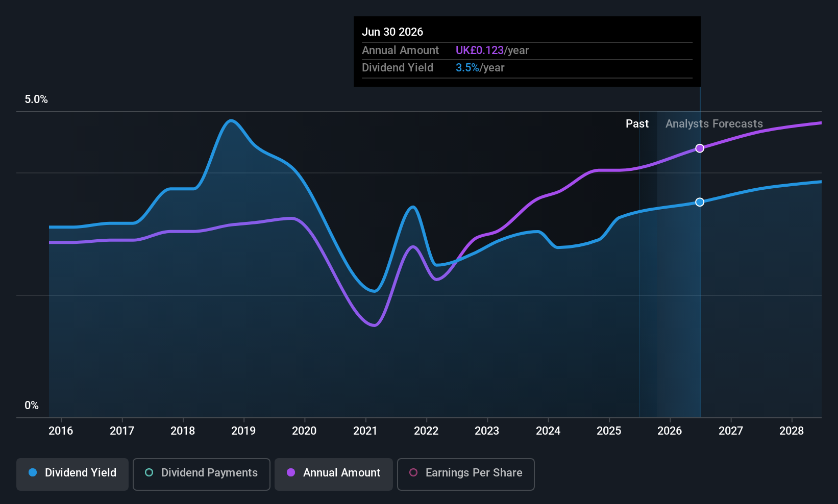The image size is (838, 504).
Task: Click the 2021 x-axis label
Action: coord(365,431)
